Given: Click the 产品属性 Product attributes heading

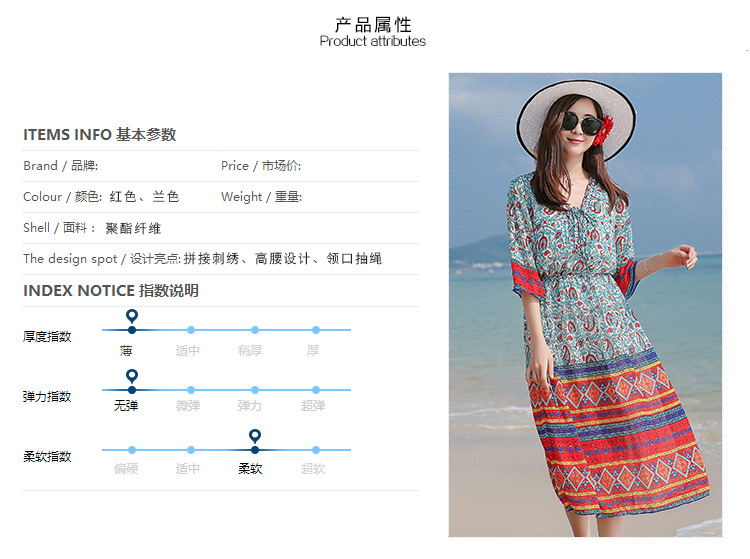Looking at the screenshot, I should pyautogui.click(x=373, y=32).
